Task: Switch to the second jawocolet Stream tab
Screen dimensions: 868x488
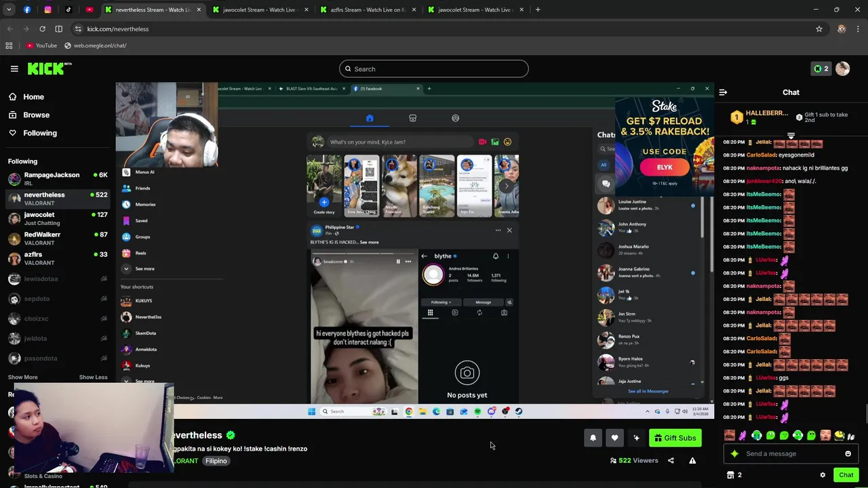Action: 260,9
